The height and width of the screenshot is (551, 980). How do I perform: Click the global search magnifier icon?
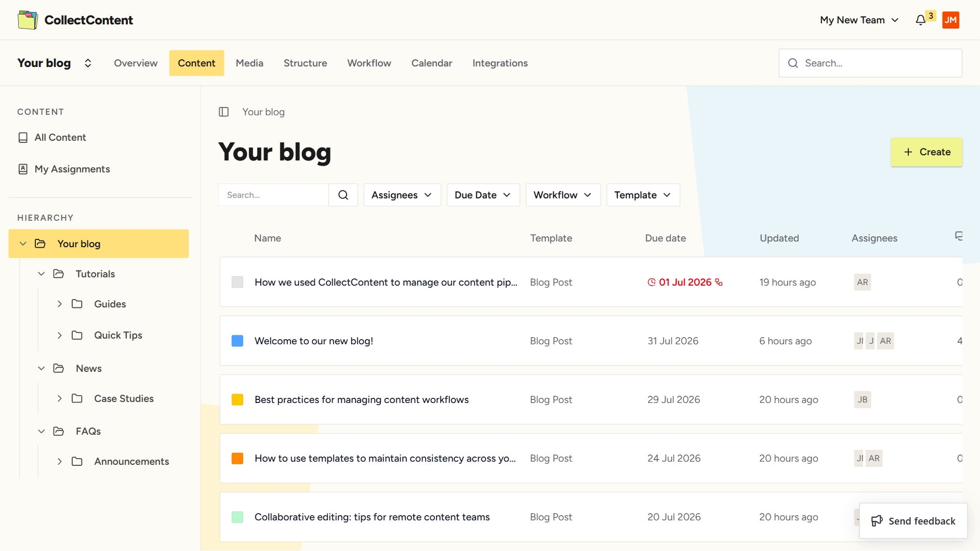point(793,63)
